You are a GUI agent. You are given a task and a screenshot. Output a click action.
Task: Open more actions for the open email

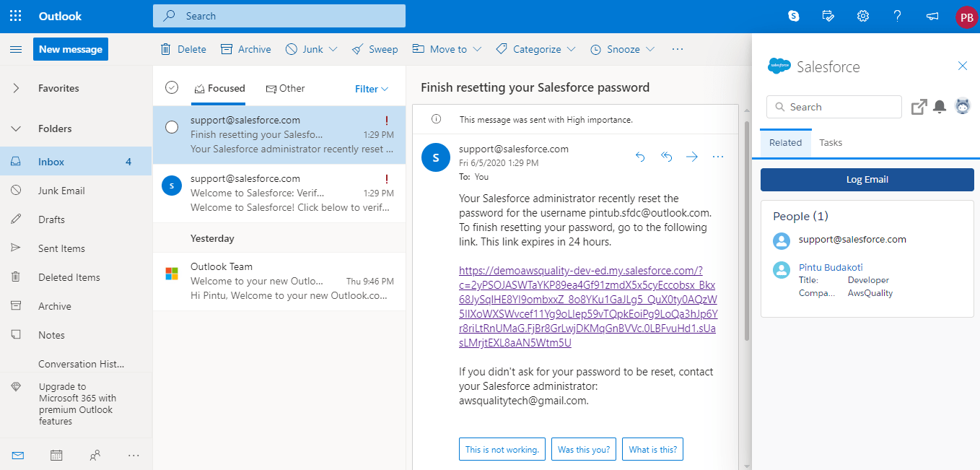pos(718,156)
